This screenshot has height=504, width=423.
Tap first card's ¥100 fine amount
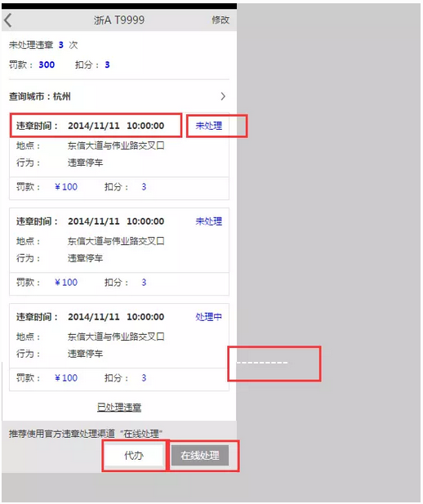tap(66, 187)
